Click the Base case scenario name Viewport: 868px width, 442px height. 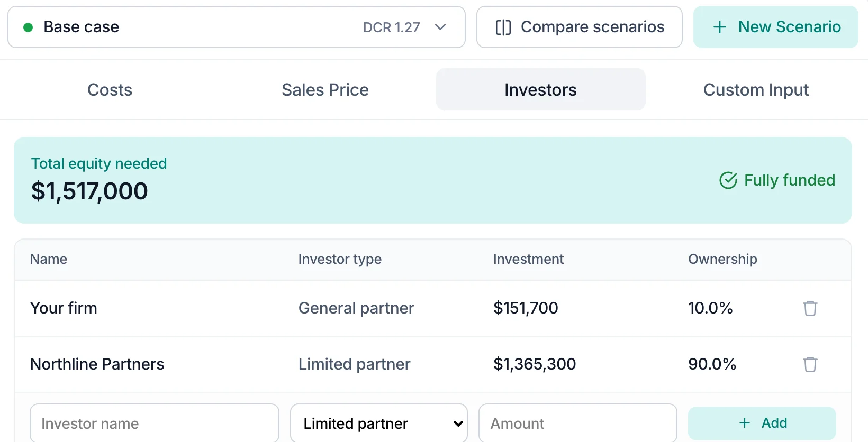82,27
